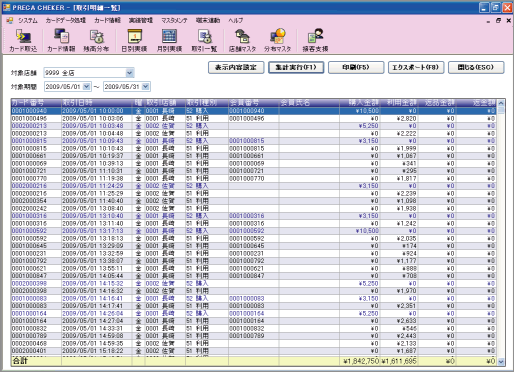Click the ¥1,611,695 usage total cell
This screenshot has height=372, width=514.
tap(399, 361)
